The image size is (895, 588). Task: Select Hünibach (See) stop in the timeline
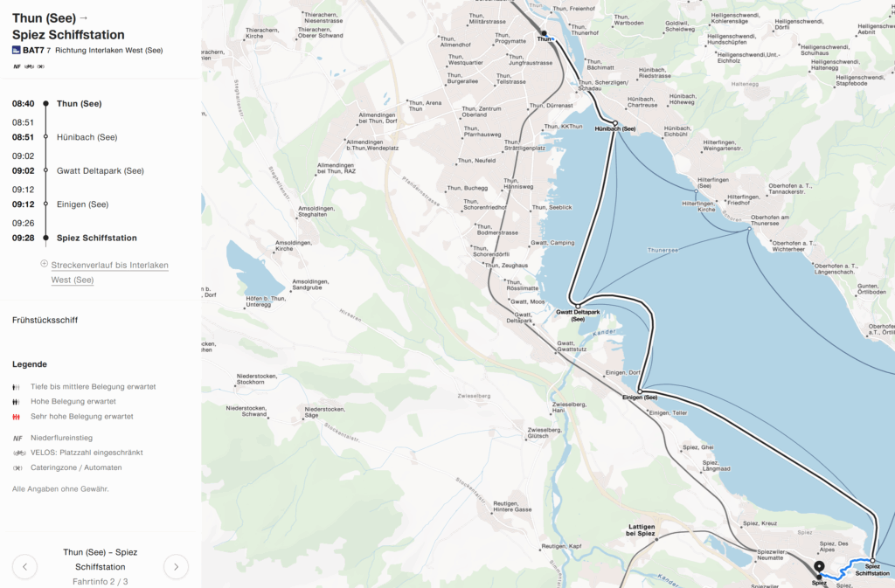(87, 137)
